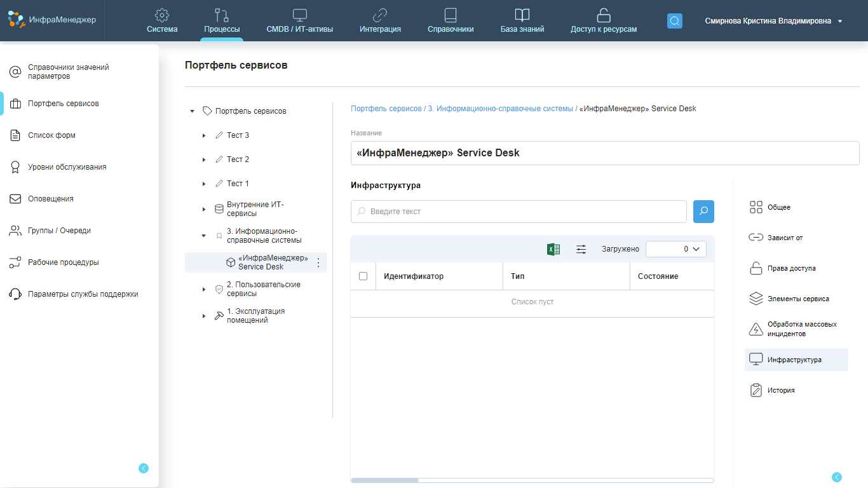
Task: Click the Список форм document icon
Action: point(15,135)
